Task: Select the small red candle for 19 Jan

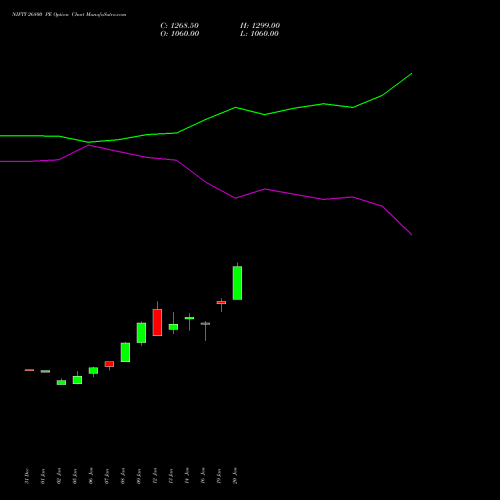Action: click(221, 303)
